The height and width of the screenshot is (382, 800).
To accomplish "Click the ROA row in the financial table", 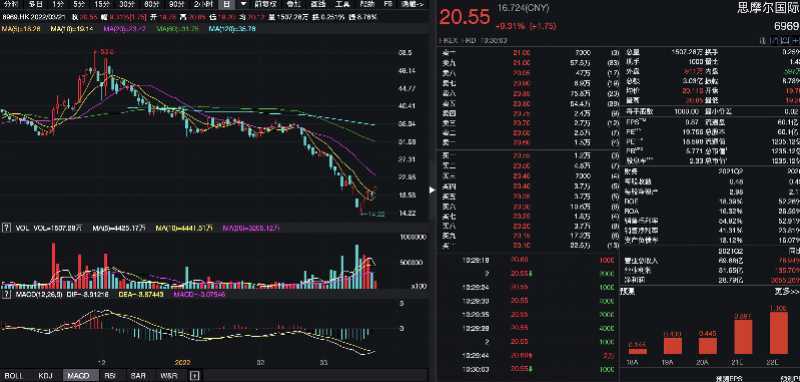I will 712,211.
